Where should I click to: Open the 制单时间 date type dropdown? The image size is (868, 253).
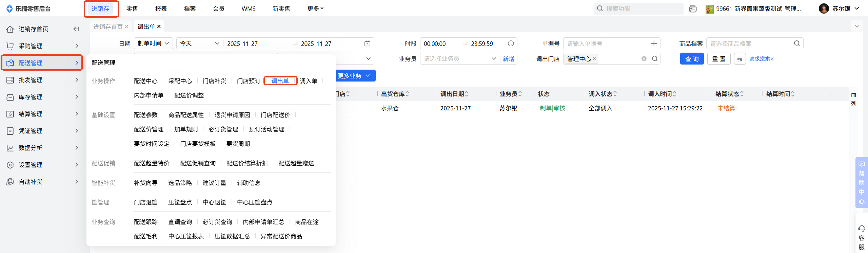[x=153, y=43]
